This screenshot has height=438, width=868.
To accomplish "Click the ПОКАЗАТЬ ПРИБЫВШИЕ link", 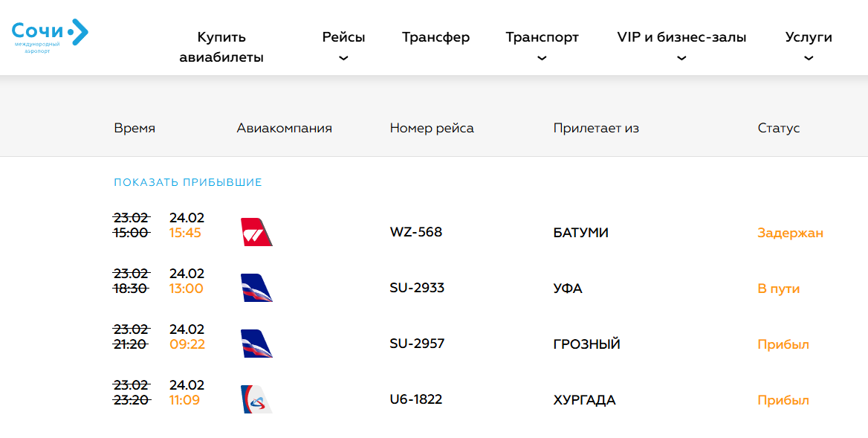I will [188, 182].
